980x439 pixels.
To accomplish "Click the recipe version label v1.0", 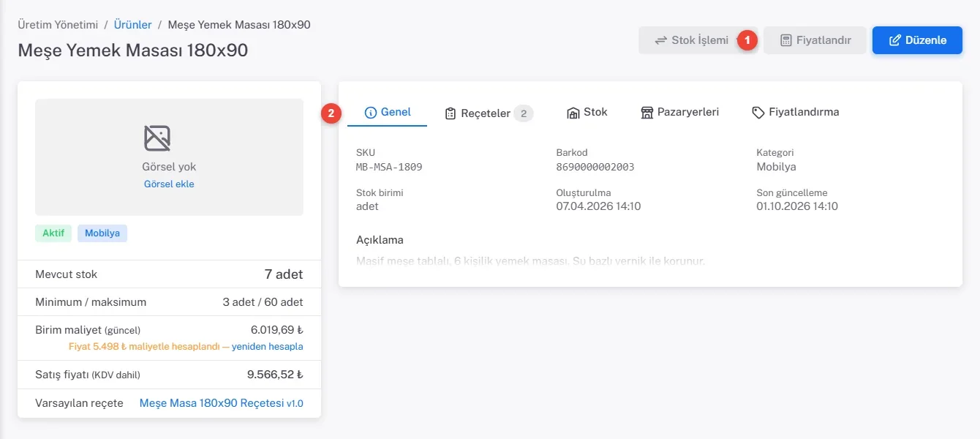I will click(295, 404).
